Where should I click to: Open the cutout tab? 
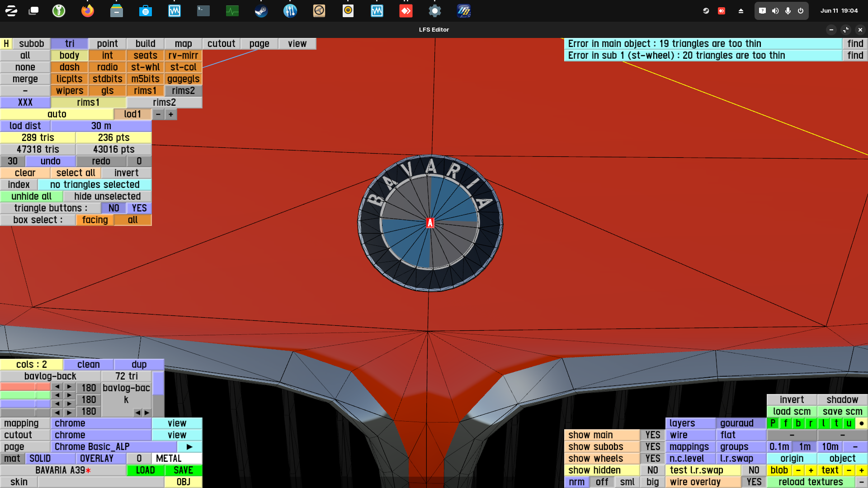(x=221, y=43)
